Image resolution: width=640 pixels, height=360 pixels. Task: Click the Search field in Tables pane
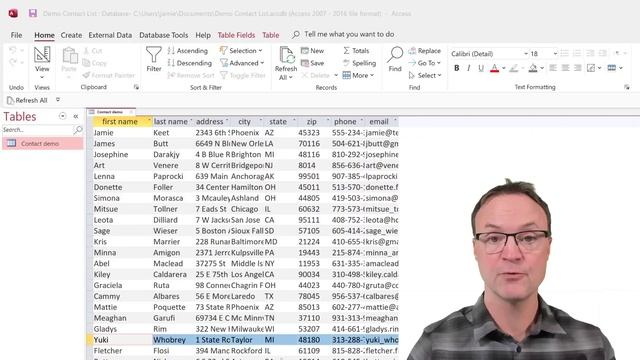(x=37, y=130)
